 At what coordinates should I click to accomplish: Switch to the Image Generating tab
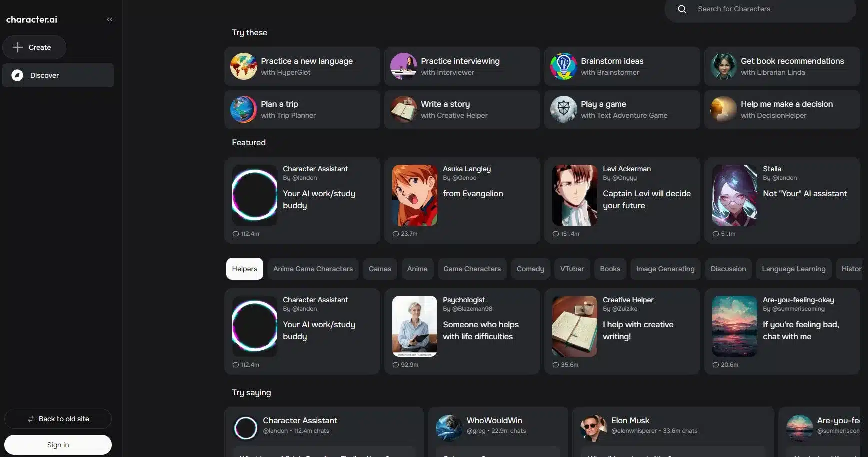pos(665,269)
